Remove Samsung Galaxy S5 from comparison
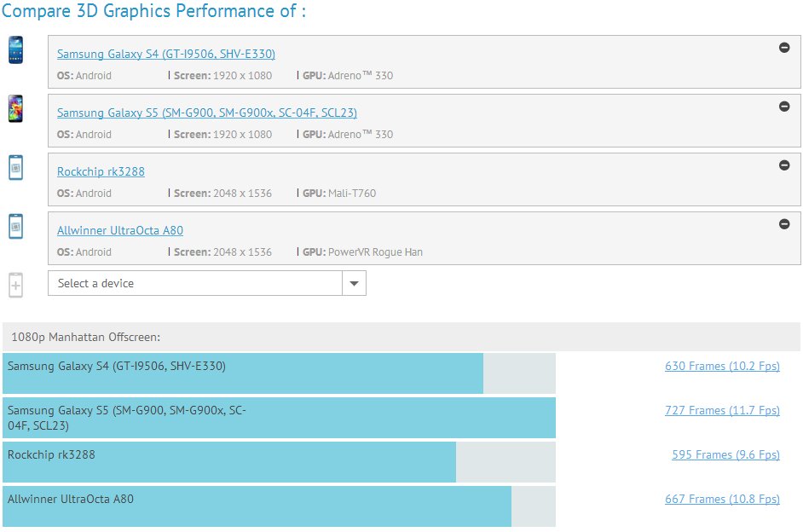 784,107
